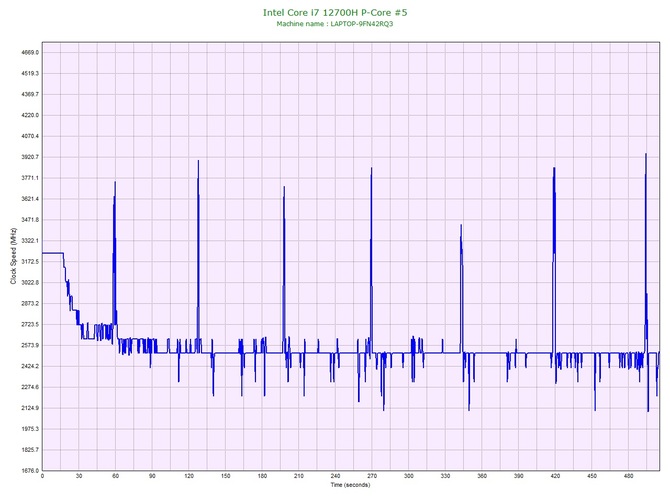Viewport: 670px width, 502px height.
Task: Click the x-axis tick label 60
Action: (x=115, y=476)
